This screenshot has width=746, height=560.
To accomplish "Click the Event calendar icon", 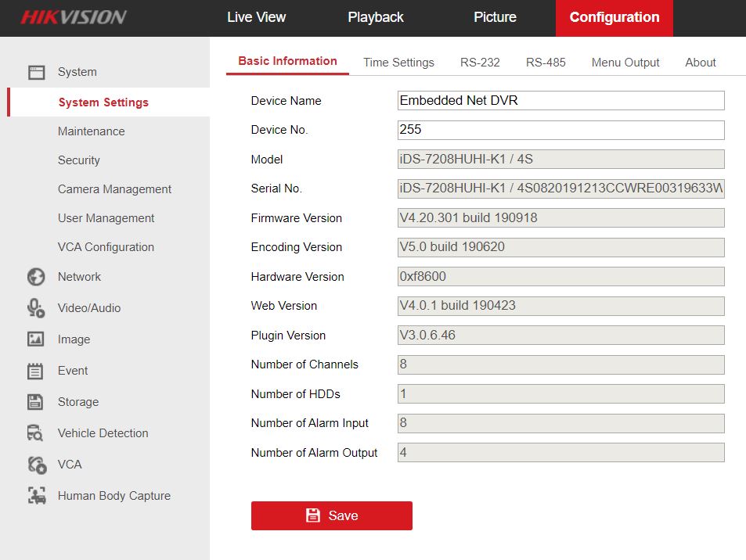I will 35,371.
